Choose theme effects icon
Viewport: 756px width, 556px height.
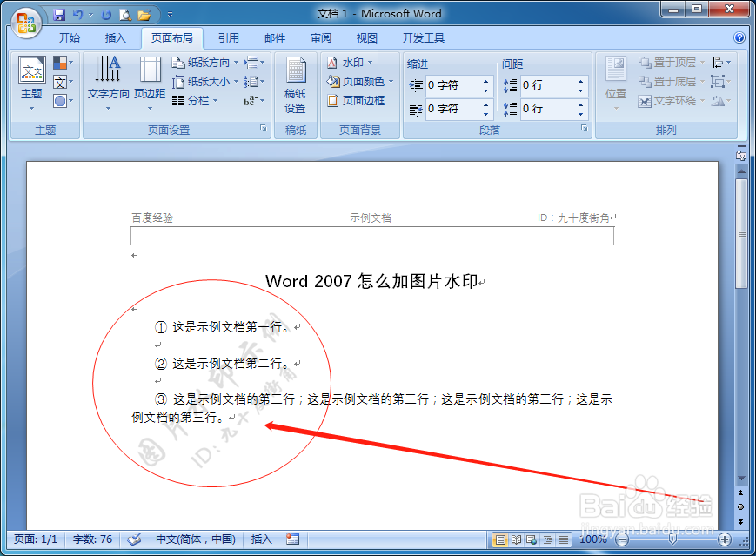point(63,101)
